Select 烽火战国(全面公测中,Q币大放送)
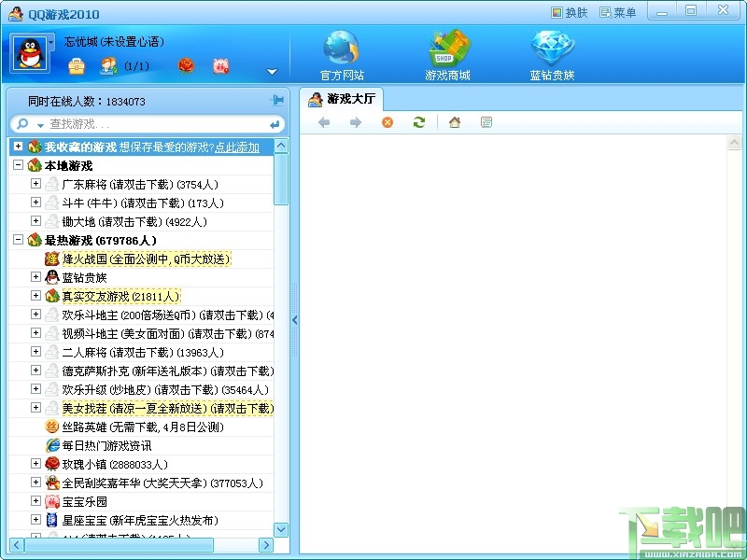 pyautogui.click(x=147, y=259)
